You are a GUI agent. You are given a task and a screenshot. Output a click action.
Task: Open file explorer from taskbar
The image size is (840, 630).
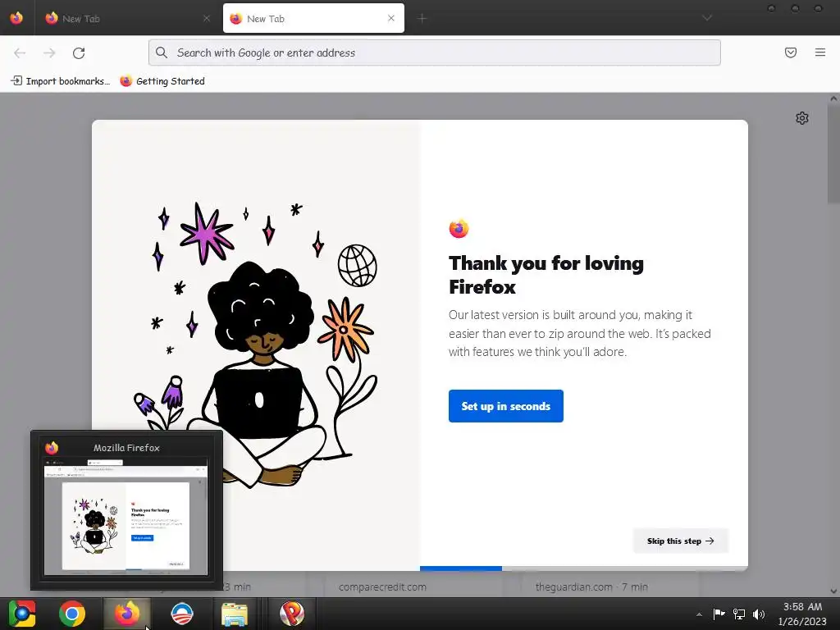(x=235, y=614)
